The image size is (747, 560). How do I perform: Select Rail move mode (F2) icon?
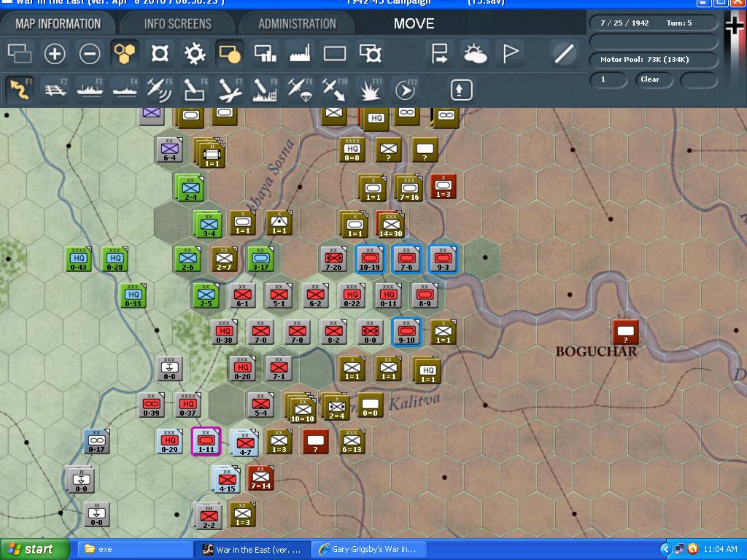tap(55, 89)
